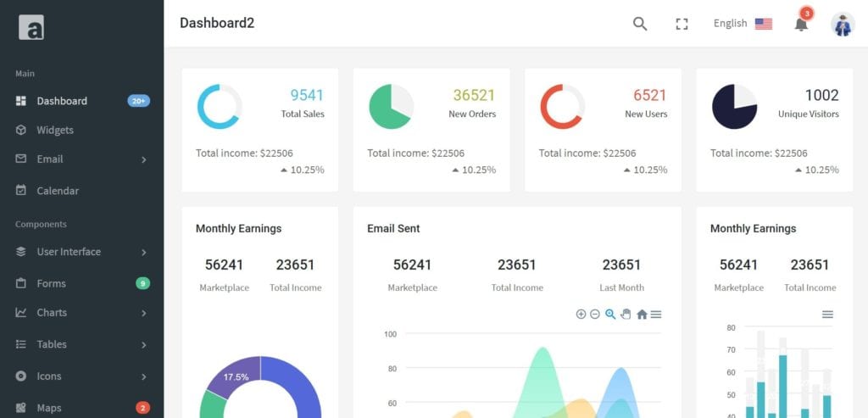Click the Calendar icon in the sidebar
The width and height of the screenshot is (868, 418).
(21, 191)
